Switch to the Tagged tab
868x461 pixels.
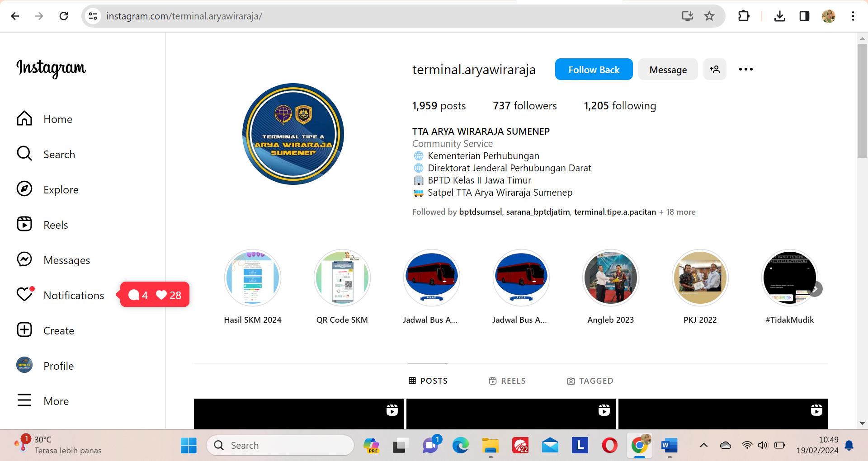tap(590, 381)
